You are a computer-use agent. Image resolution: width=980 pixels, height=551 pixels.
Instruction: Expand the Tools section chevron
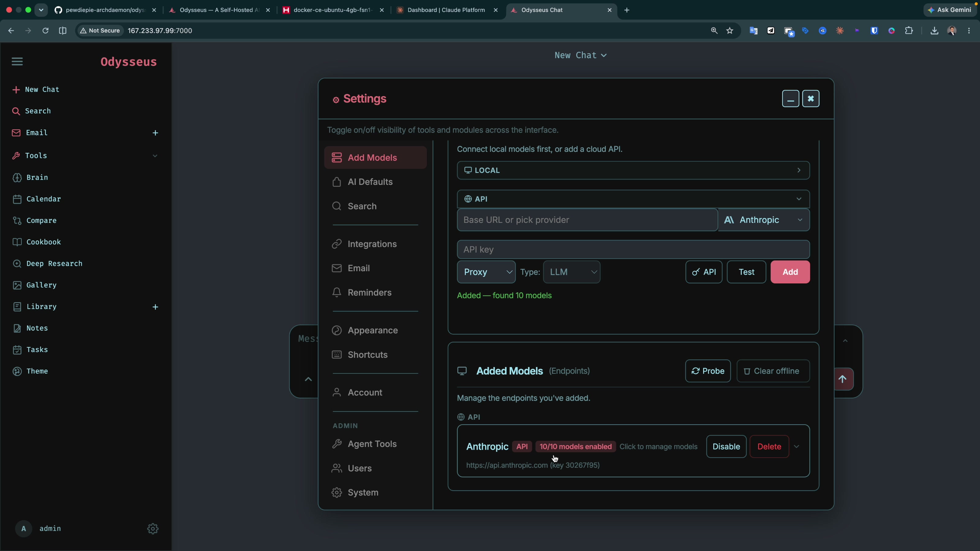point(155,156)
